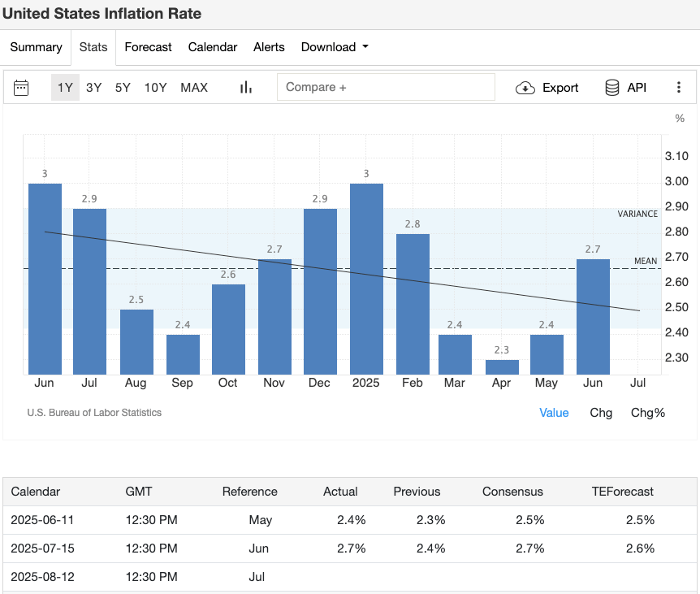Open the Calendar tab

click(x=212, y=47)
